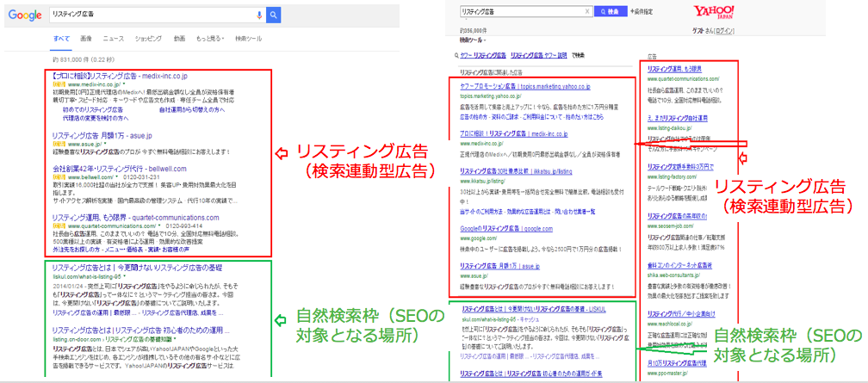Open sidebar ad リスティング定額手数料3万円で
The image size is (868, 383).
680,167
